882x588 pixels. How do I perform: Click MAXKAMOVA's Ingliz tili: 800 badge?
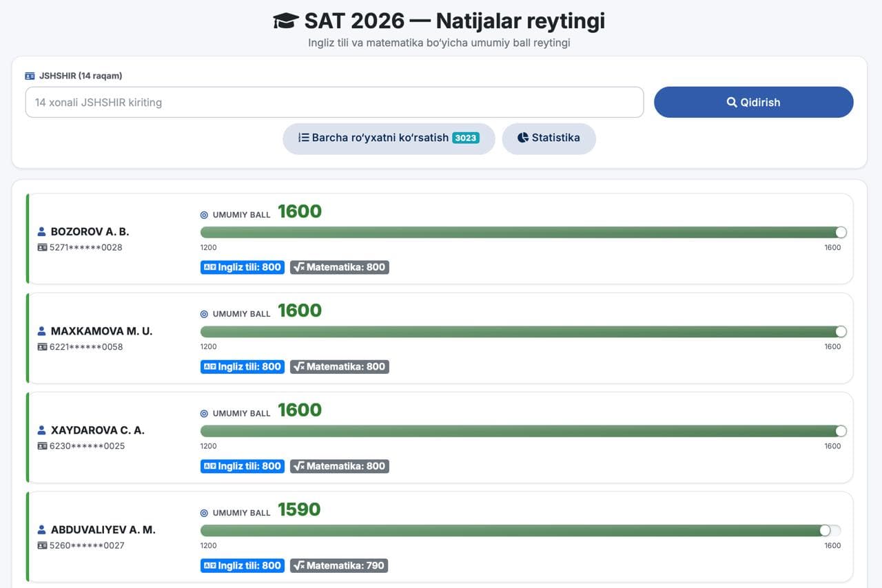pyautogui.click(x=243, y=367)
